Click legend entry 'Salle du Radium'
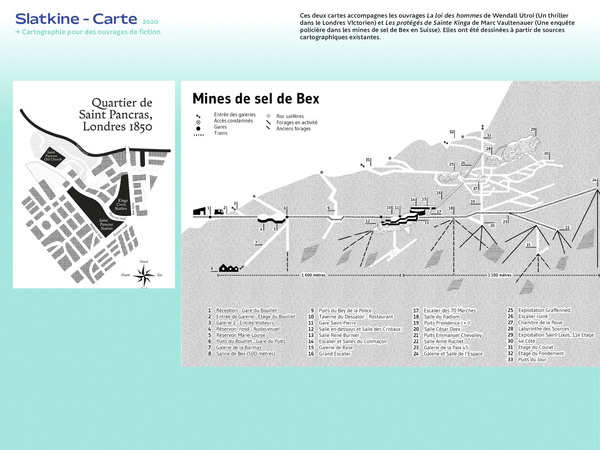Image resolution: width=600 pixels, height=450 pixels. (442, 316)
